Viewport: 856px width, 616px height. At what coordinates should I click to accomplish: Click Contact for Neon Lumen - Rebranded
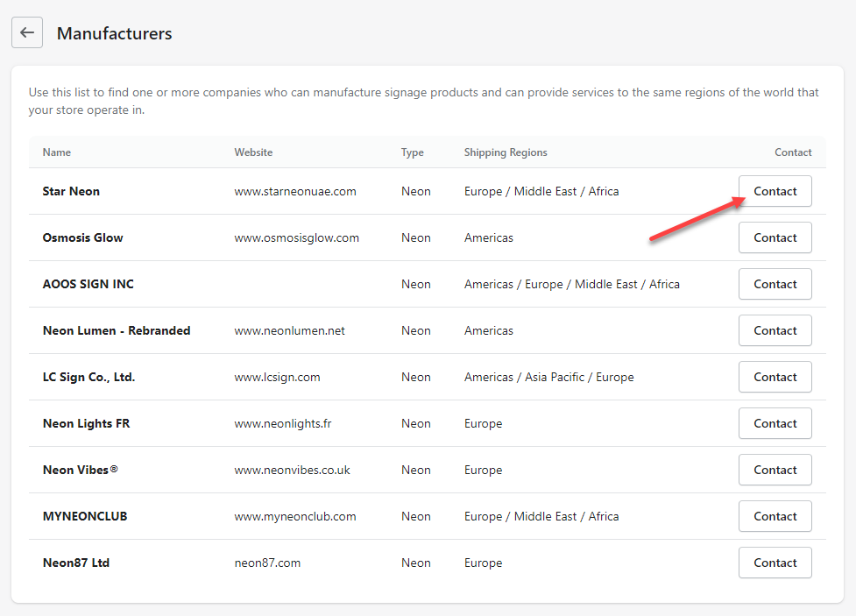[x=775, y=330]
